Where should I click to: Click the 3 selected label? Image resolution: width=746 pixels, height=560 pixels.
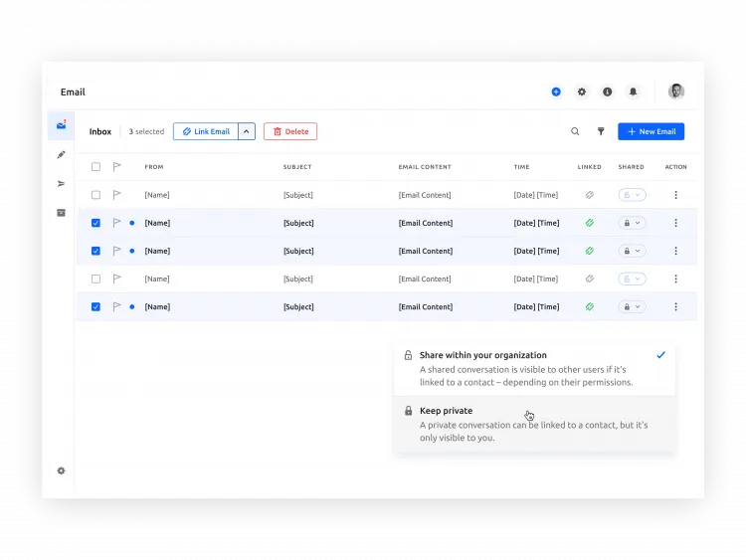click(x=146, y=131)
